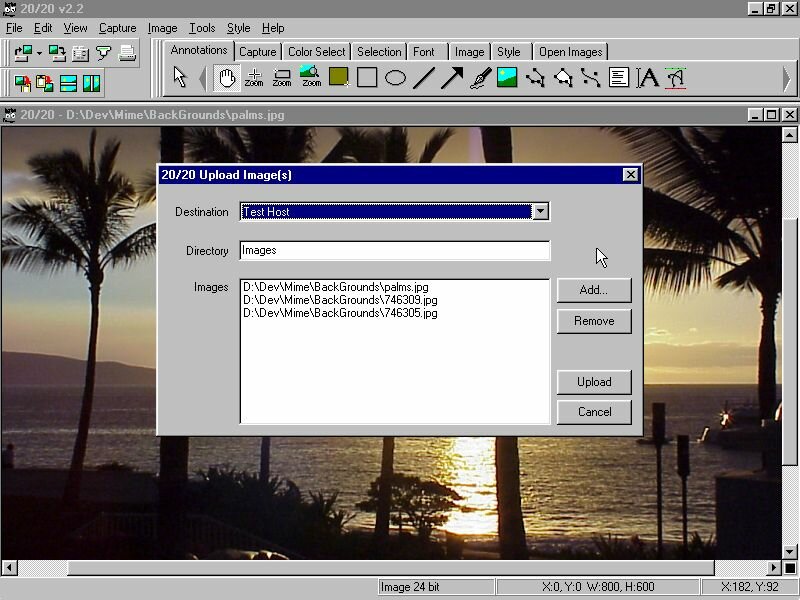Screen dimensions: 800x600
Task: Select the freehand pen tool
Action: click(480, 77)
